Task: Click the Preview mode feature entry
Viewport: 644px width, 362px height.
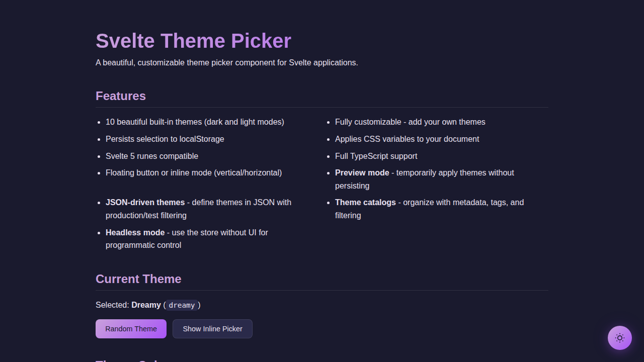Action: (x=362, y=172)
